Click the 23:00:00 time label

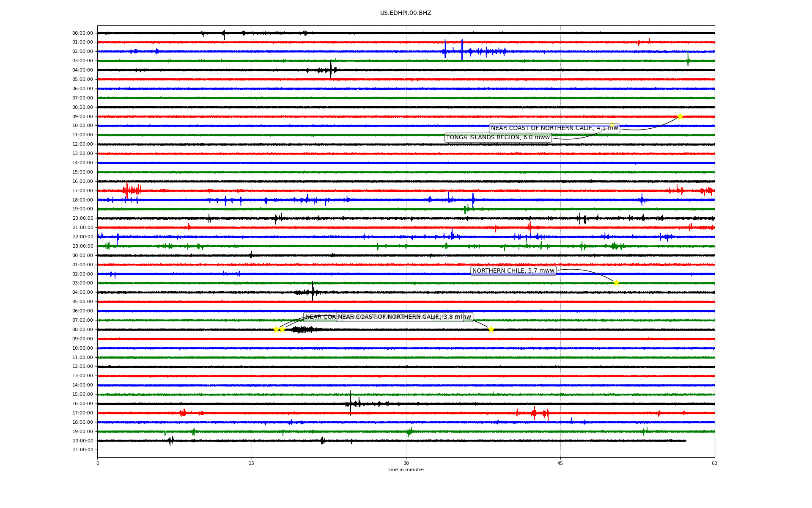(x=82, y=246)
